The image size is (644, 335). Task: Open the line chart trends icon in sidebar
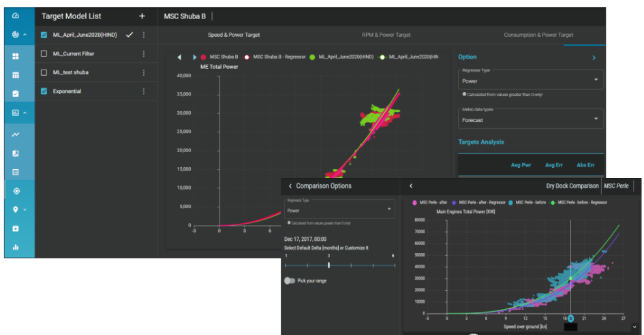(x=16, y=135)
